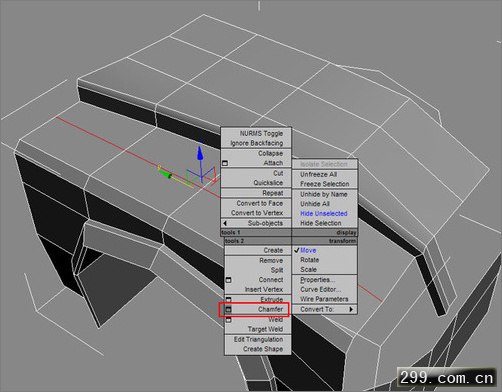
Task: Open Weld settings box icon
Action: click(x=228, y=320)
